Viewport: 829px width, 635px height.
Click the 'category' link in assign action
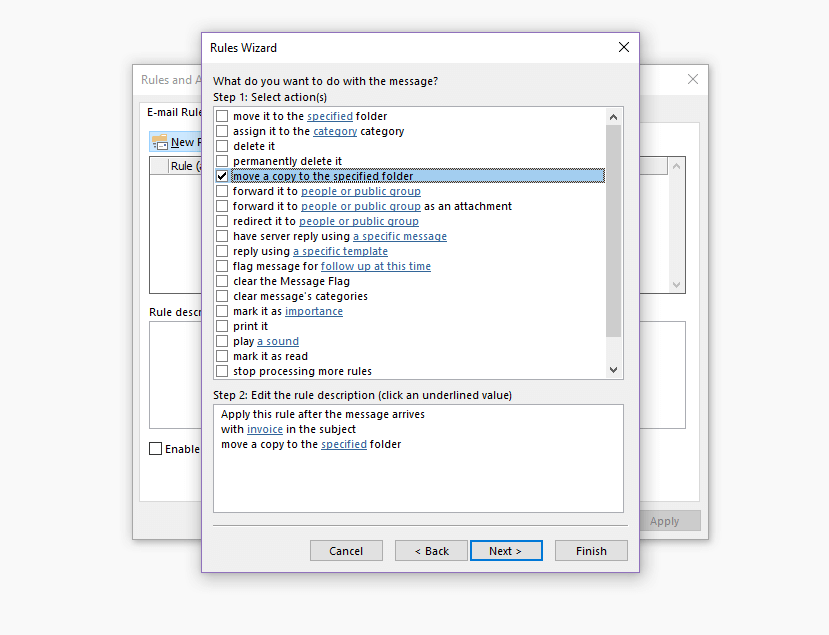[335, 131]
